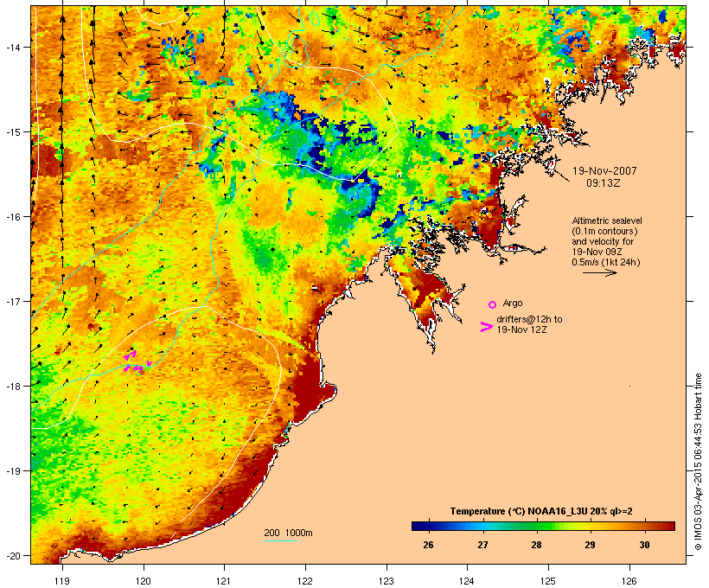The height and width of the screenshot is (588, 709).
Task: Click the longitude axis label '120'
Action: [144, 581]
